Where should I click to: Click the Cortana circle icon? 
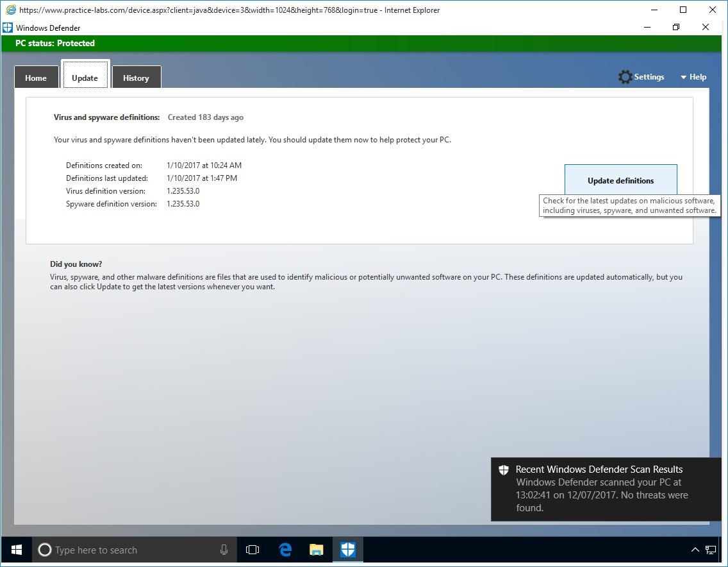click(45, 550)
